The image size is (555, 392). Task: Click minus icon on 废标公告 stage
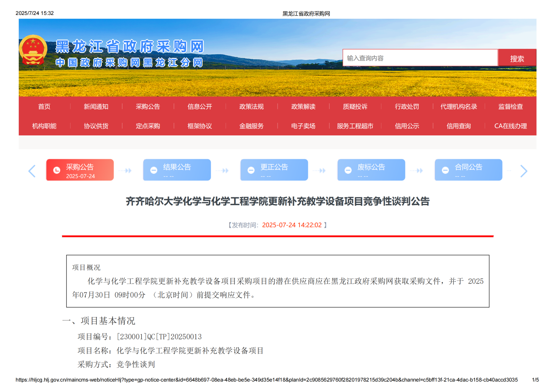click(348, 170)
